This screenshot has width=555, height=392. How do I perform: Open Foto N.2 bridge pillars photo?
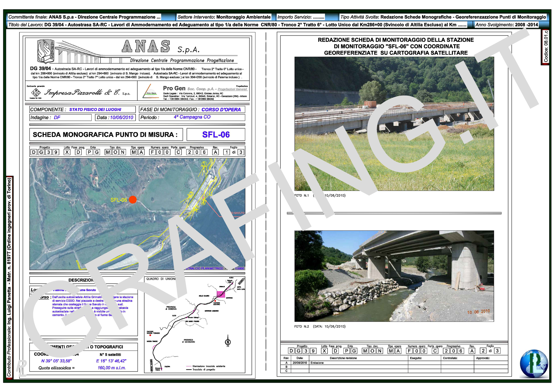coord(394,276)
